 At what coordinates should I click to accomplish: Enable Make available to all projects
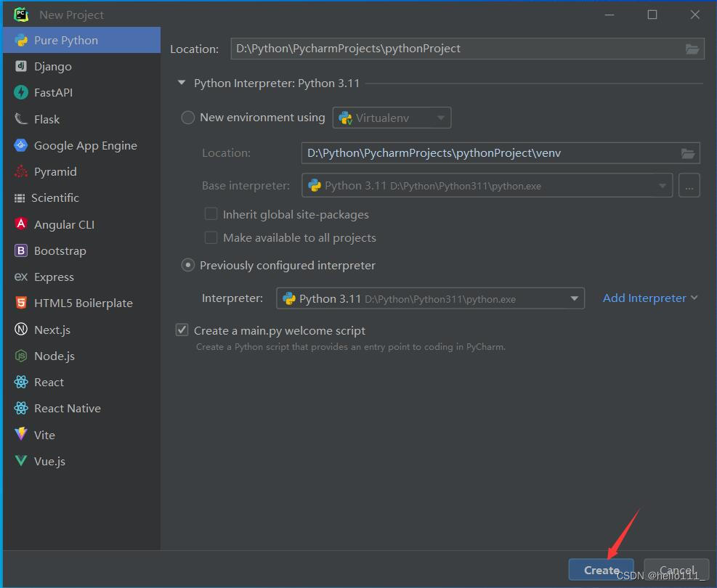(211, 237)
